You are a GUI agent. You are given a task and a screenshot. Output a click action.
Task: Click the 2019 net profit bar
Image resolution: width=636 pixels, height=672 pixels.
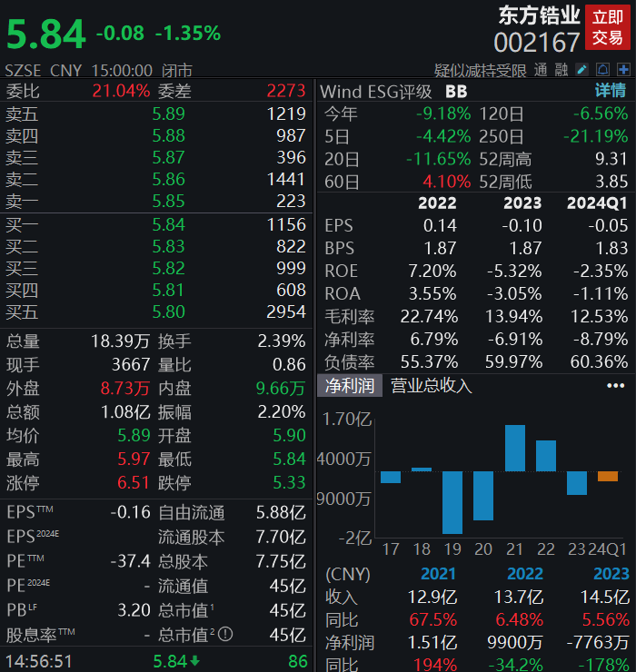(x=452, y=503)
